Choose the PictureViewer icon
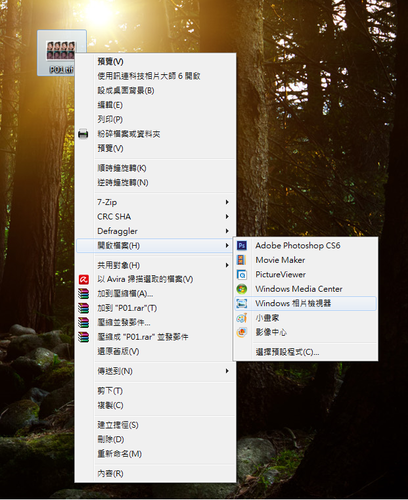 tap(242, 275)
